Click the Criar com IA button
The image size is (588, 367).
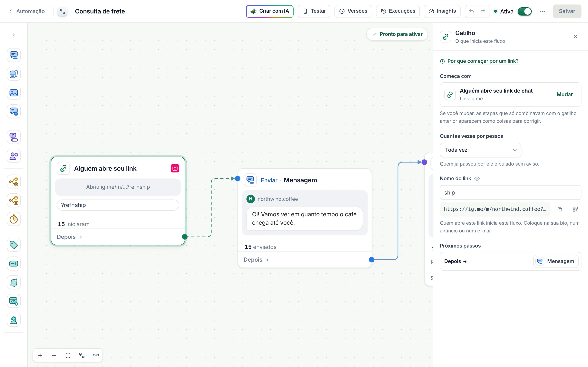[269, 11]
